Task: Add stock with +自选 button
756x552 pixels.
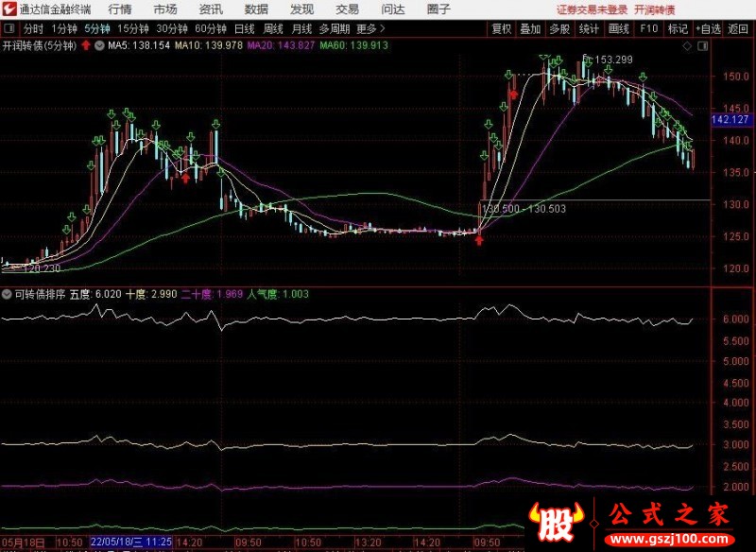Action: (x=708, y=28)
